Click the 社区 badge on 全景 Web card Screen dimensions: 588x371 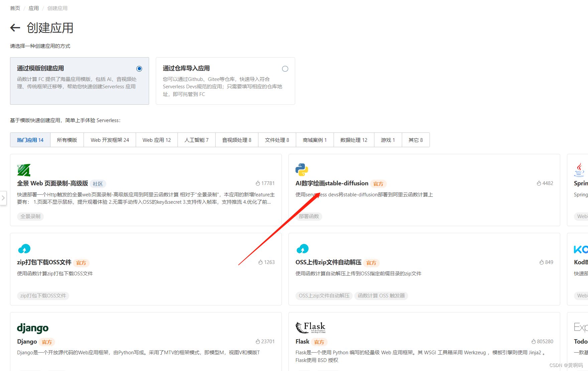pos(98,184)
